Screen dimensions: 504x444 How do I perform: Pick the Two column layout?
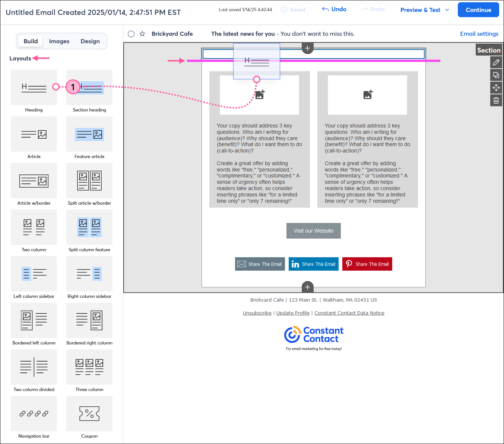pyautogui.click(x=34, y=227)
